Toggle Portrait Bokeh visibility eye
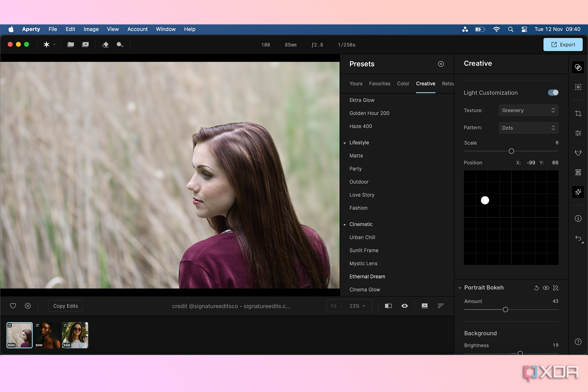 click(546, 288)
